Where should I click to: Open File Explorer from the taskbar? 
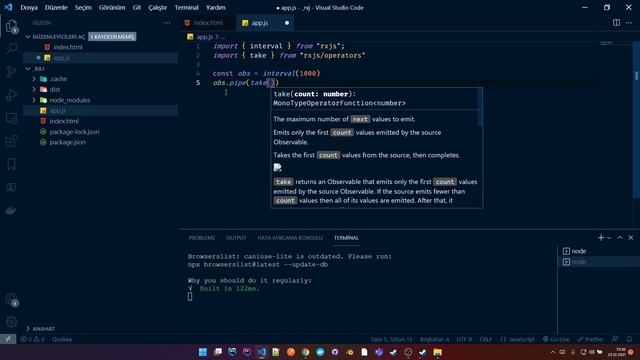(x=438, y=352)
